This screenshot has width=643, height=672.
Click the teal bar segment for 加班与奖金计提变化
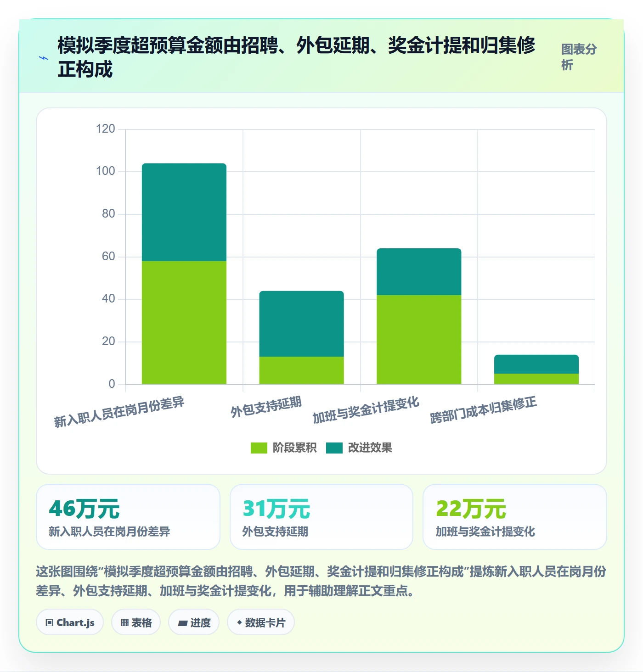pyautogui.click(x=419, y=272)
